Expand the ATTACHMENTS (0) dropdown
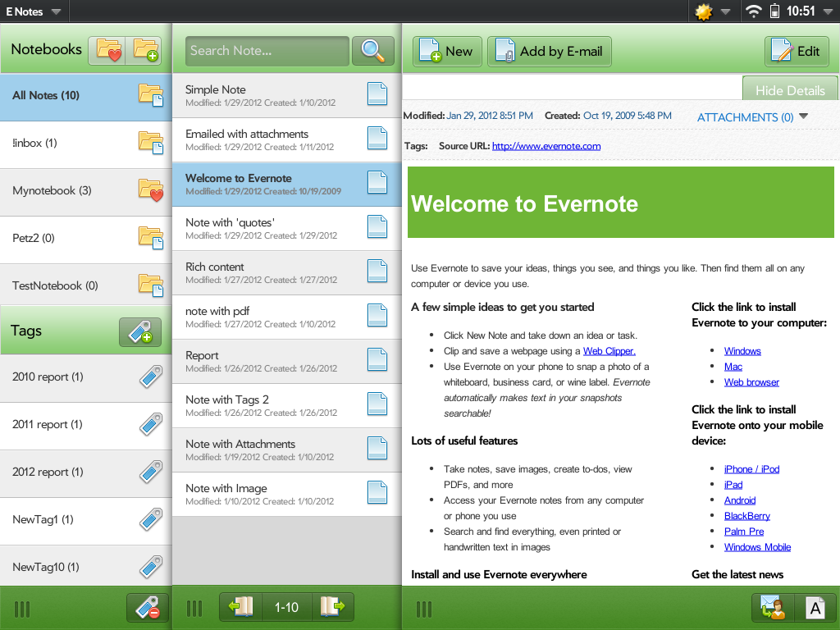Screen dimensions: 840x630 pos(753,117)
